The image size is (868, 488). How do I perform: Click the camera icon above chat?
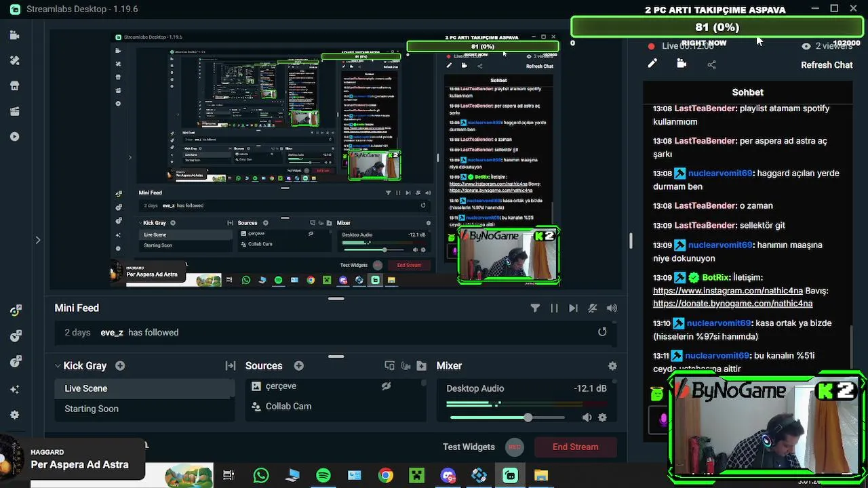682,64
